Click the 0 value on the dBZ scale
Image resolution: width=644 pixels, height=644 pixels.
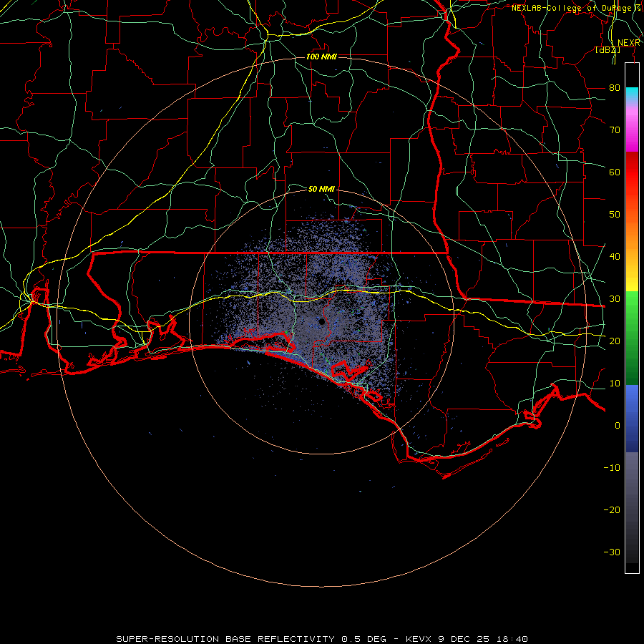pos(618,426)
